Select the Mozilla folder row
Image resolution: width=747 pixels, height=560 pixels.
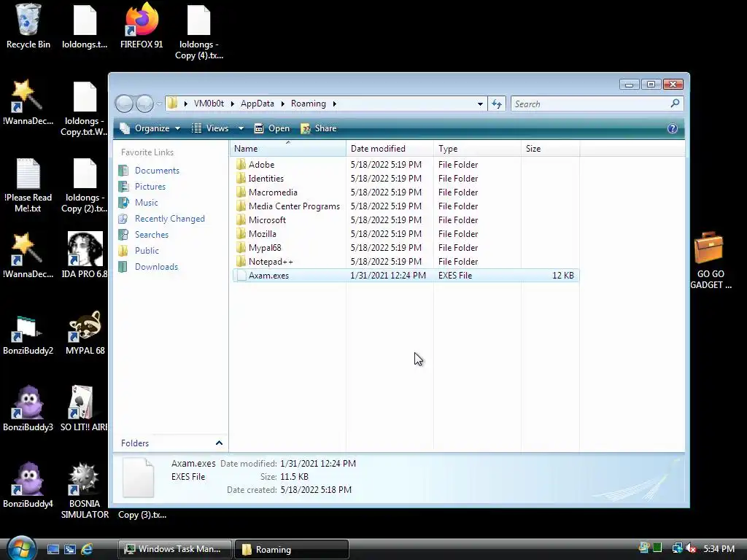tap(406, 233)
